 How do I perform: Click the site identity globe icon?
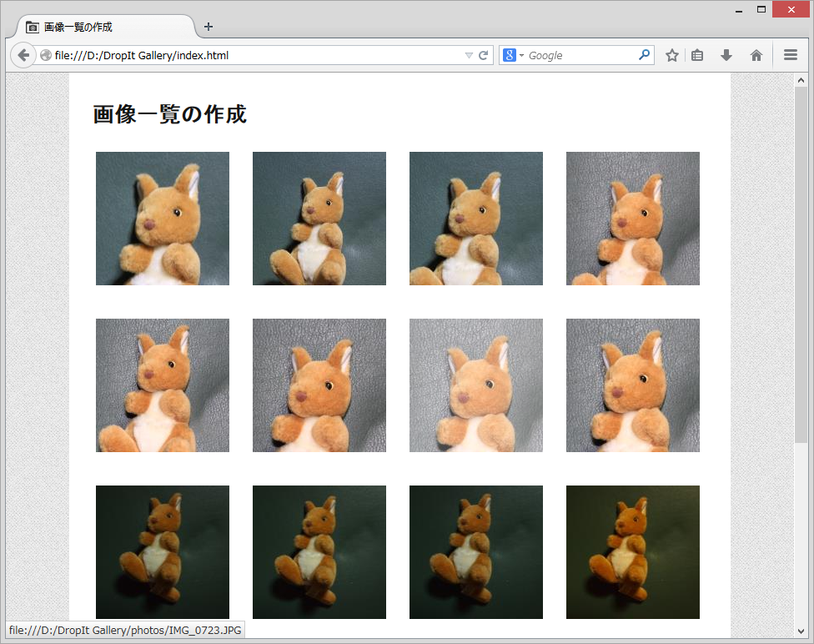46,54
